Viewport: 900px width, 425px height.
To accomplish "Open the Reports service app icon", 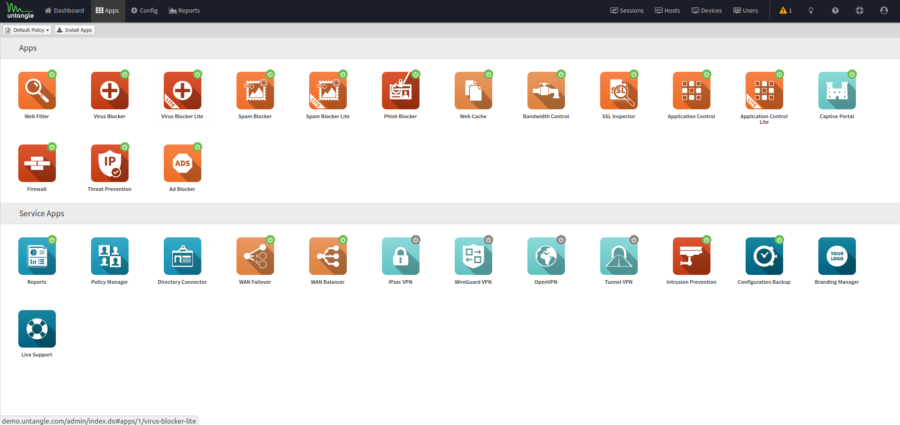I will [x=37, y=256].
